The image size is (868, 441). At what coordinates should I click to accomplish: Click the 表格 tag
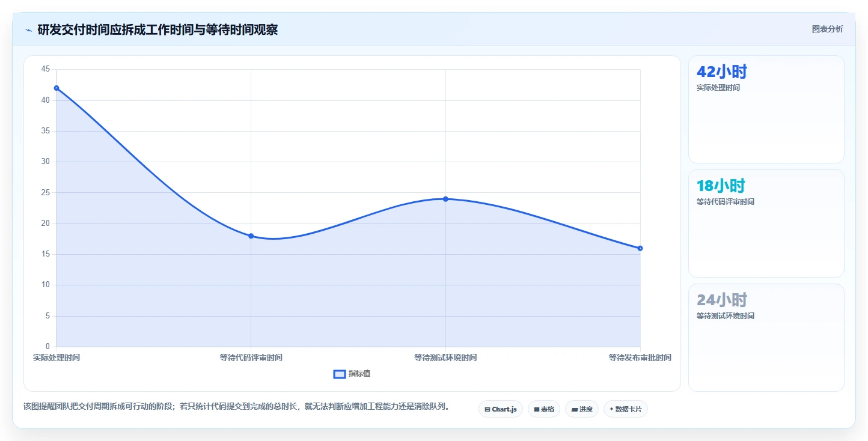pyautogui.click(x=544, y=409)
